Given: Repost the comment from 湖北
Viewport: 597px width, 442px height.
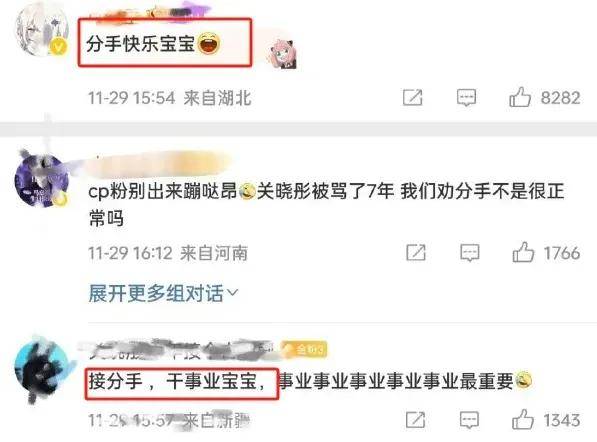Looking at the screenshot, I should click(413, 97).
